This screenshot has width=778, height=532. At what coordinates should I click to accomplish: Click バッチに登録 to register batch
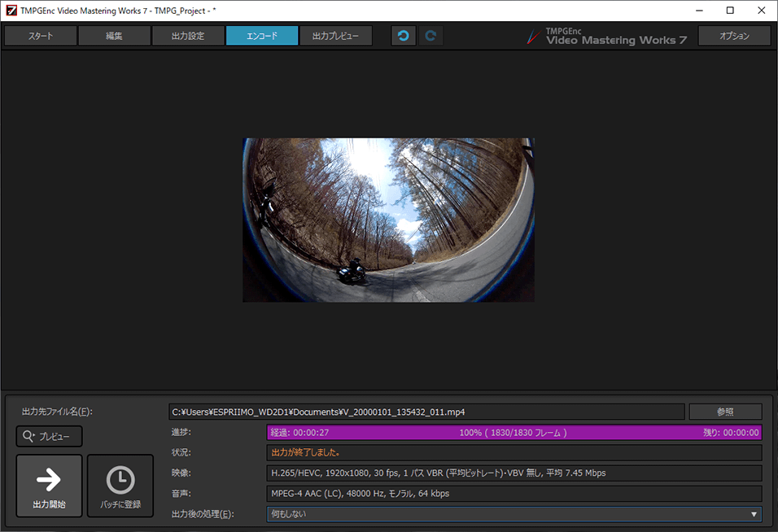pyautogui.click(x=120, y=486)
